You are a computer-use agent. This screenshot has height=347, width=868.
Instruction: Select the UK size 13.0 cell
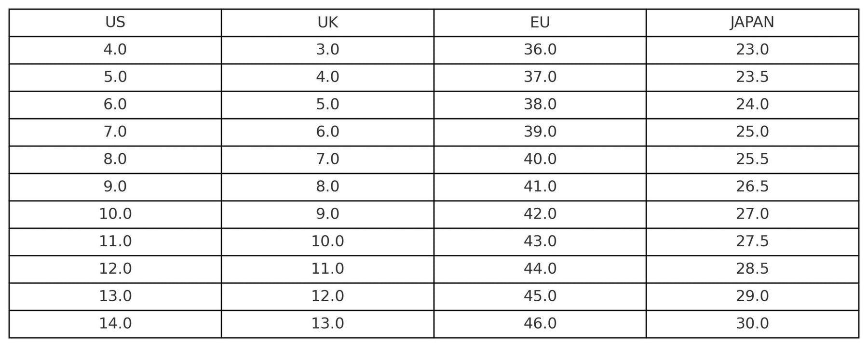pos(327,324)
